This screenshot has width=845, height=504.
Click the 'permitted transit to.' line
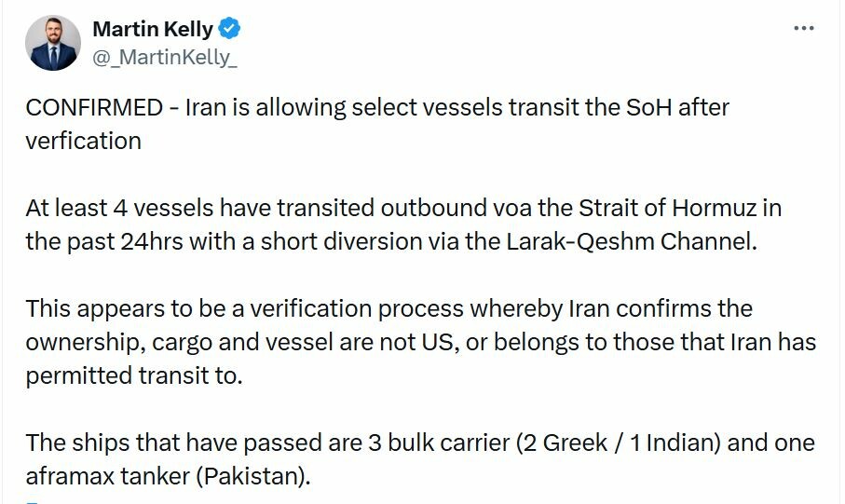[x=133, y=375]
